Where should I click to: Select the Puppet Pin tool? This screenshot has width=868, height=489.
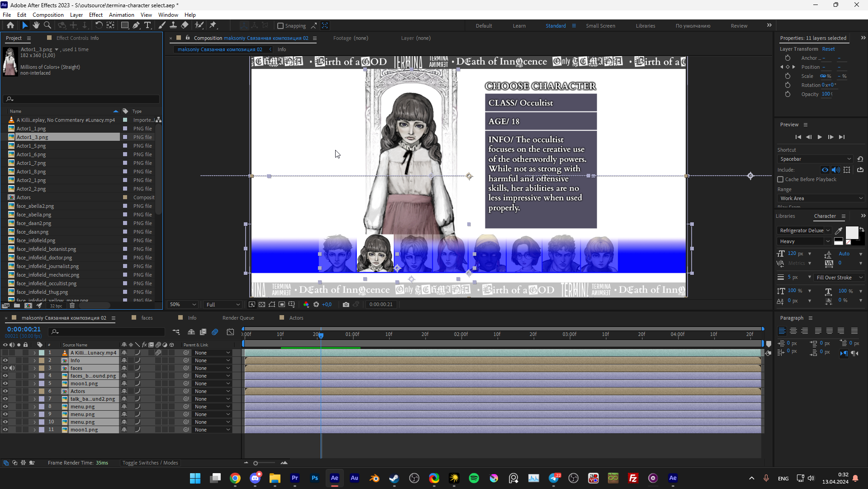point(213,25)
